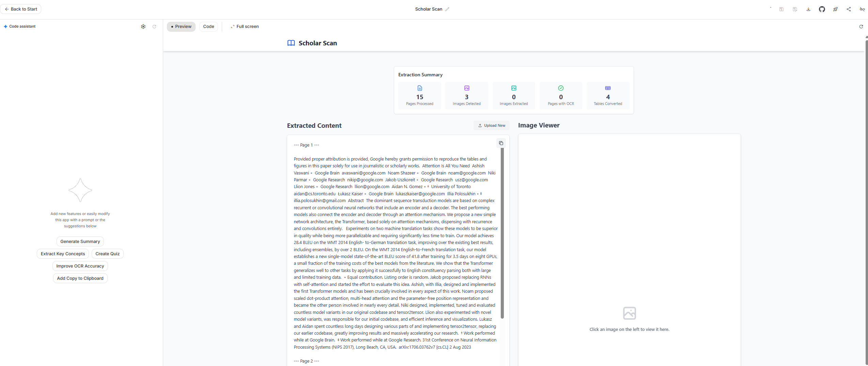This screenshot has height=366, width=868.
Task: Click the '--- Page 1 ---' marker
Action: point(307,145)
